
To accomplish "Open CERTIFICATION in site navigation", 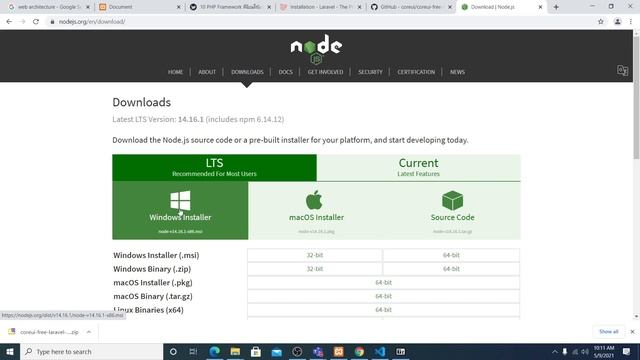I will click(416, 72).
